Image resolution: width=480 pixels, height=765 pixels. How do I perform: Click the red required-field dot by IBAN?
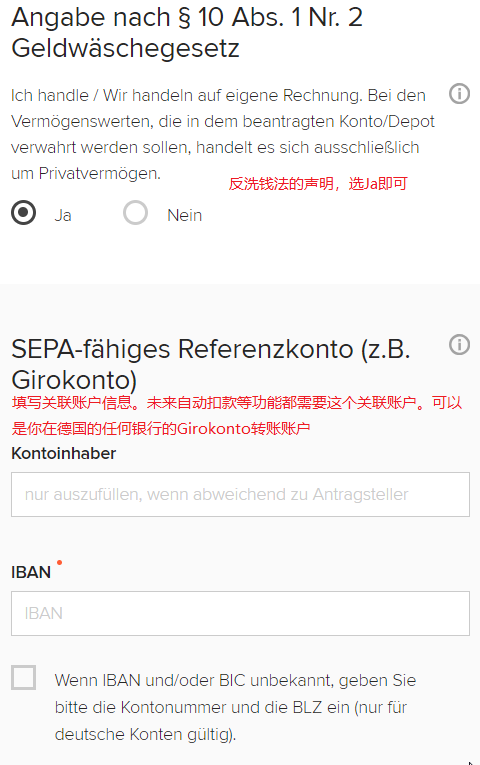click(x=60, y=563)
